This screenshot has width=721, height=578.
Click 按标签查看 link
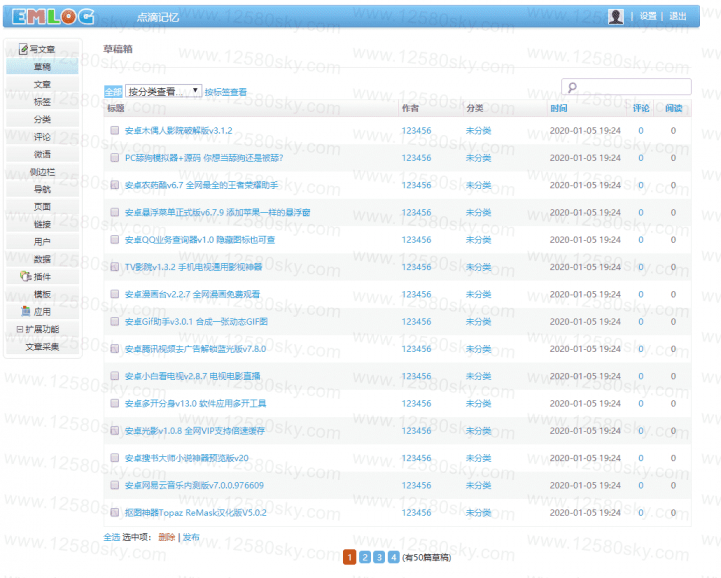[226, 92]
